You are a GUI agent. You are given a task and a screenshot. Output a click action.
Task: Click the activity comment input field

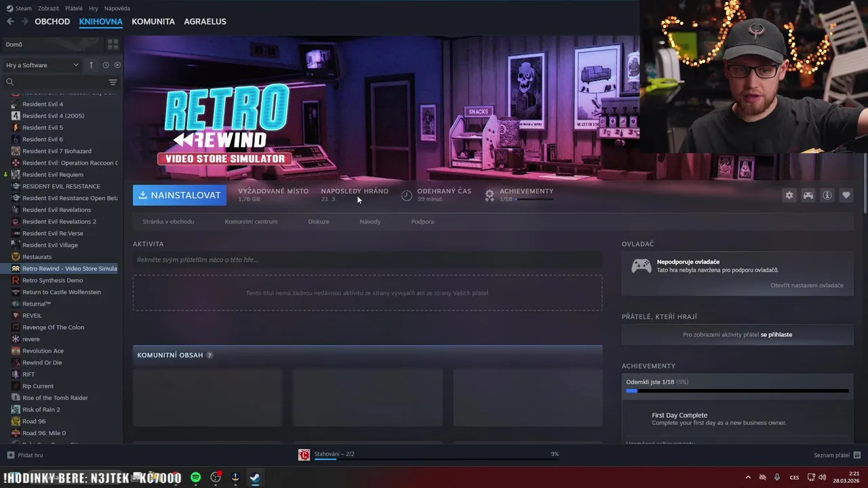coord(368,260)
